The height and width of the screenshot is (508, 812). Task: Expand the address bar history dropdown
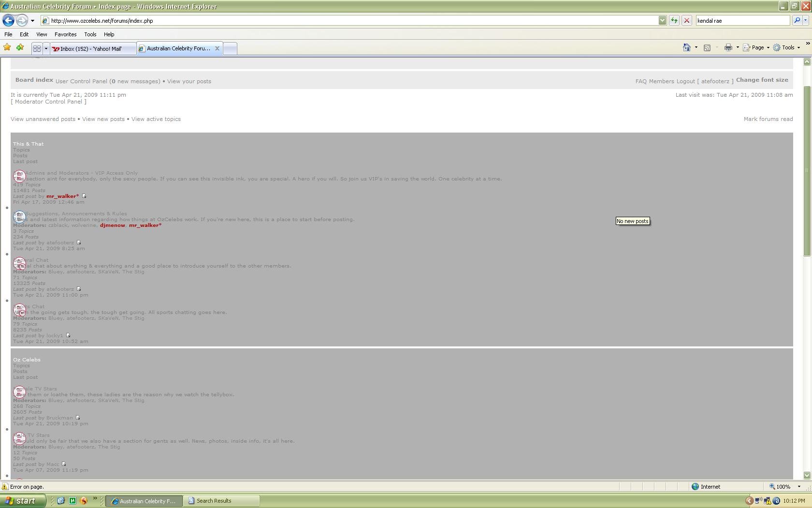click(662, 21)
